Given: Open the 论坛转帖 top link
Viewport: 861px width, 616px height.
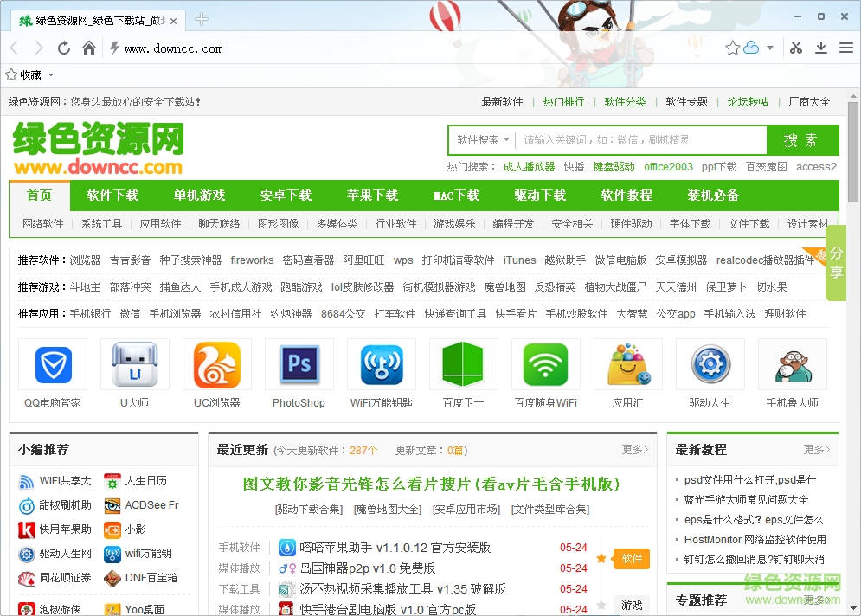Looking at the screenshot, I should (748, 101).
